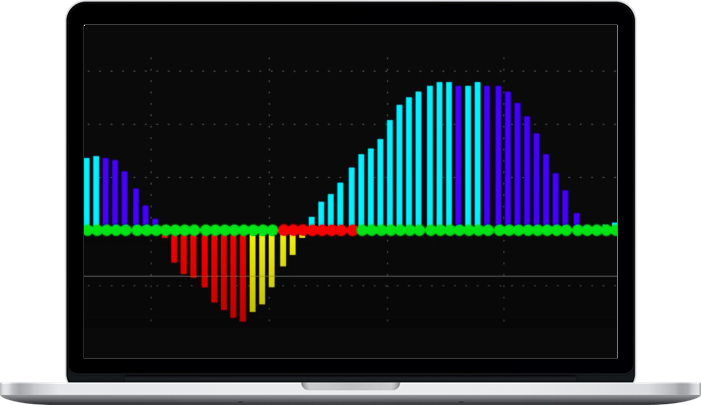This screenshot has width=701, height=405.
Task: Select the shortest purple bar on right slope
Action: [576, 218]
